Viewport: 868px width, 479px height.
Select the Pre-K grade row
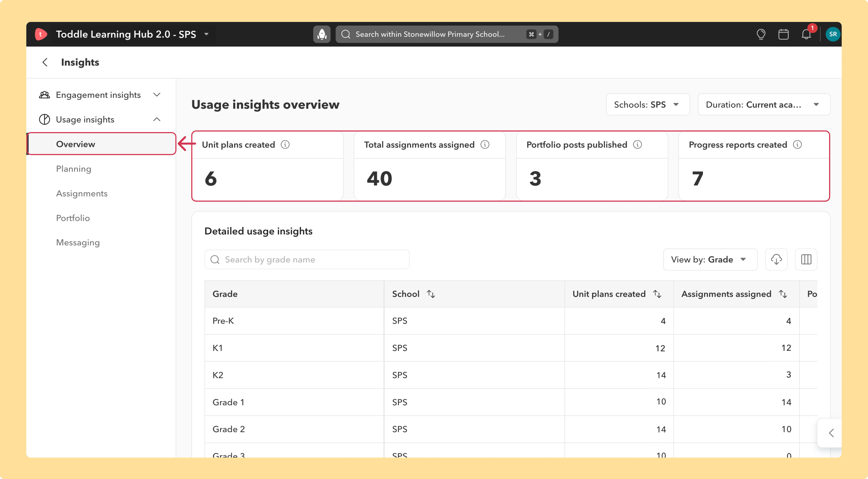click(511, 321)
